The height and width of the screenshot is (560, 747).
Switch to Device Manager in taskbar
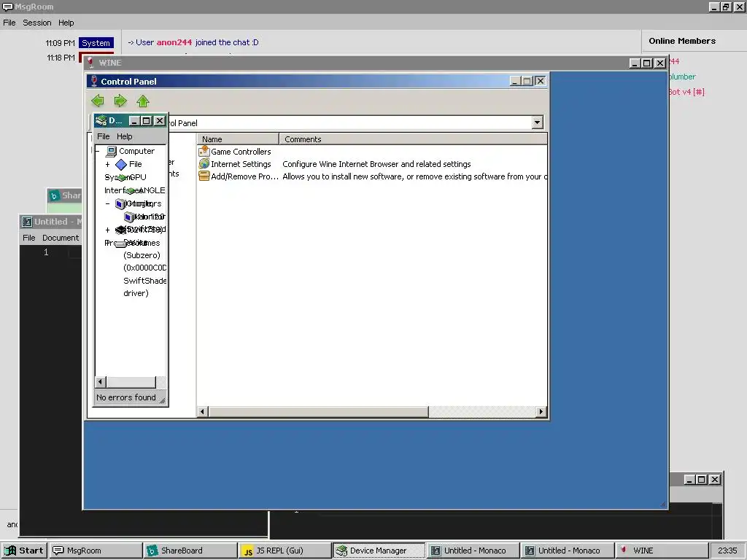coord(379,551)
